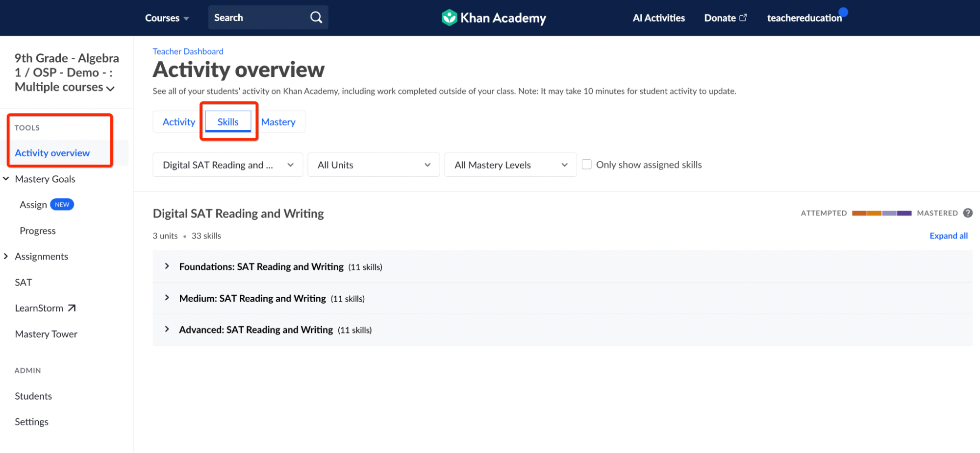Click the search magnifier icon

click(x=316, y=18)
